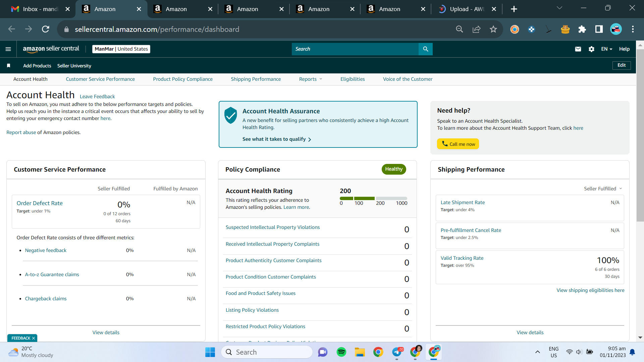Image resolution: width=644 pixels, height=362 pixels.
Task: Click View shipping eligibilities here
Action: (590, 290)
